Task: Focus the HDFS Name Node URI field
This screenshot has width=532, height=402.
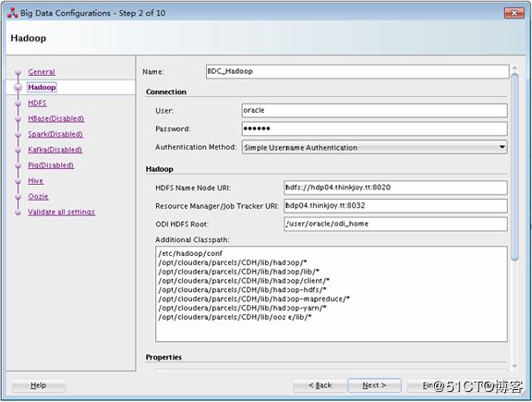Action: tap(395, 188)
